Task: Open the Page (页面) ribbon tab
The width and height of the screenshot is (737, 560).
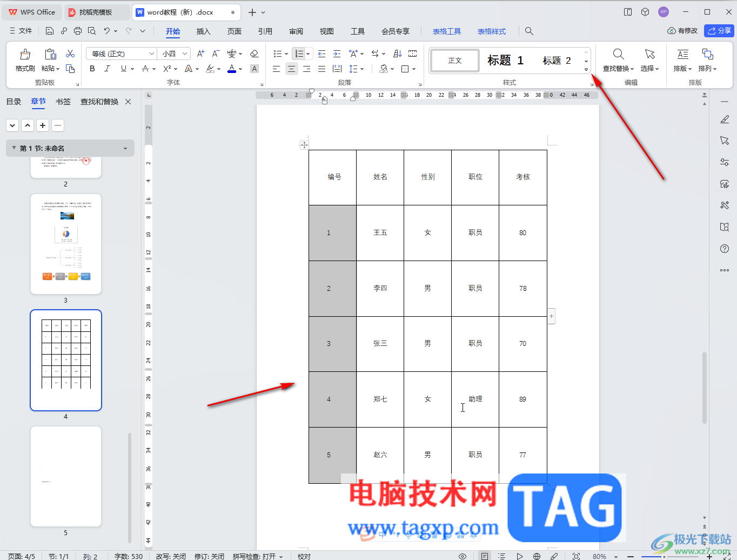Action: [234, 31]
